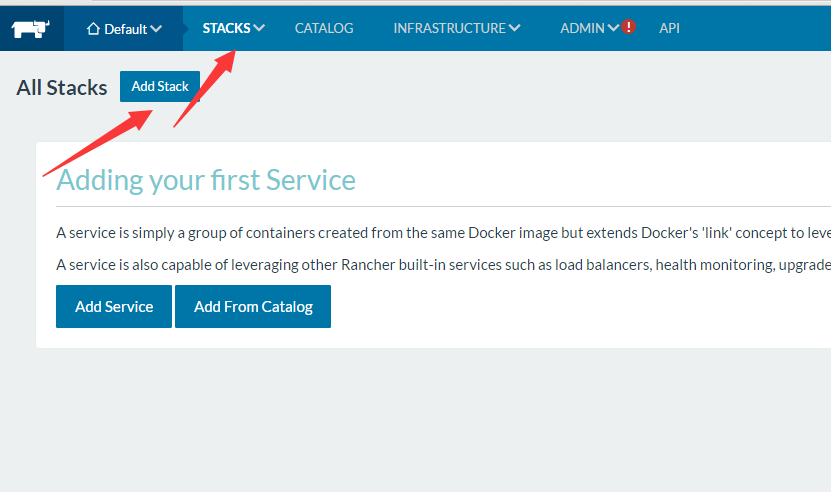Expand the ADMIN menu chevron
This screenshot has height=492, width=831.
pyautogui.click(x=613, y=28)
